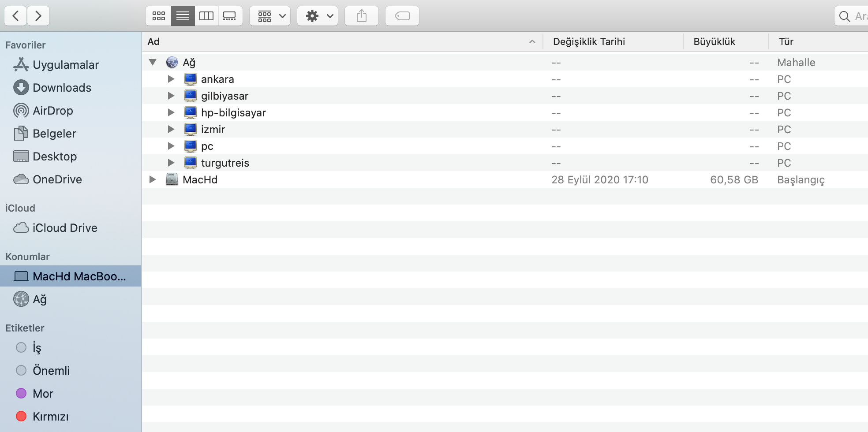Expand the pc computer row
Screen dimensions: 868x432
click(171, 146)
